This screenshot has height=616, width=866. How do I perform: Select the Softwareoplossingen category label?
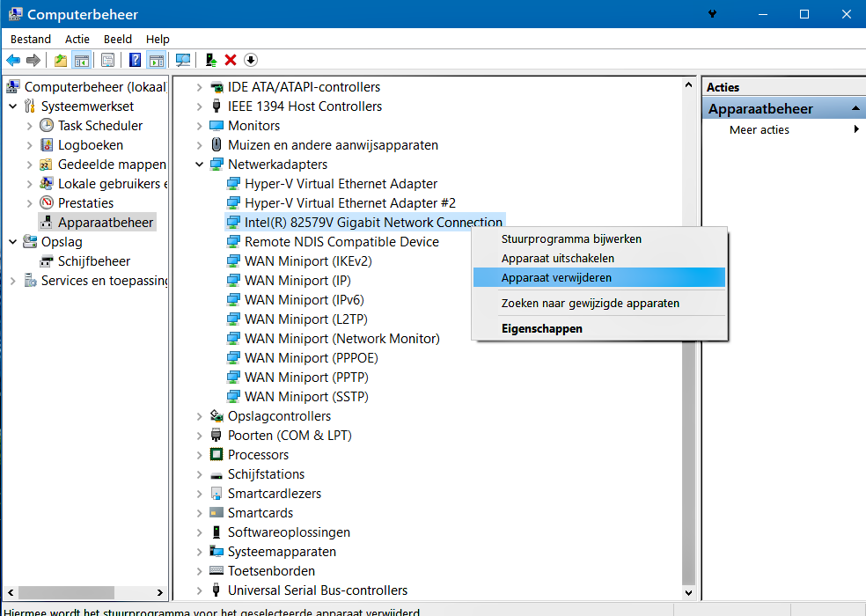289,532
